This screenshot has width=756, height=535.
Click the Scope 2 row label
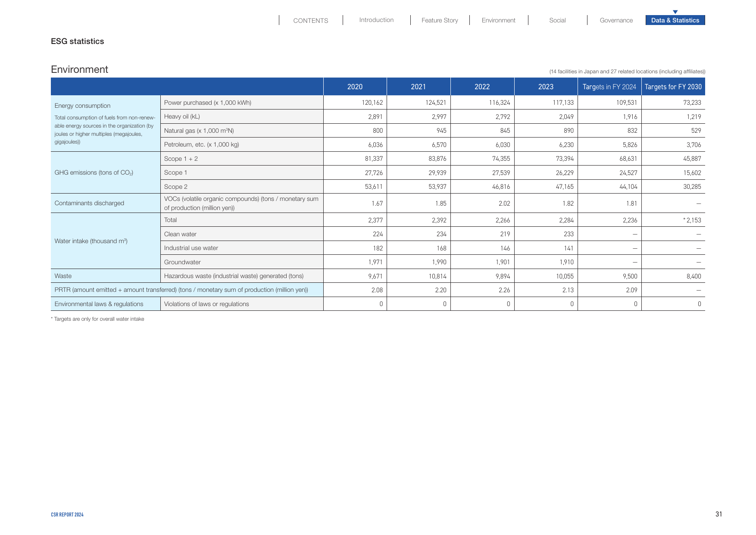[175, 187]
